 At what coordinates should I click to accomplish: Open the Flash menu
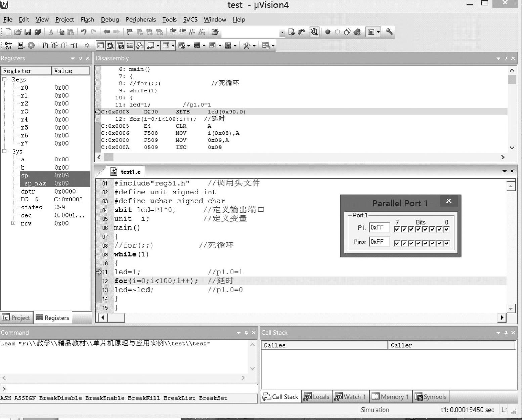click(x=87, y=19)
